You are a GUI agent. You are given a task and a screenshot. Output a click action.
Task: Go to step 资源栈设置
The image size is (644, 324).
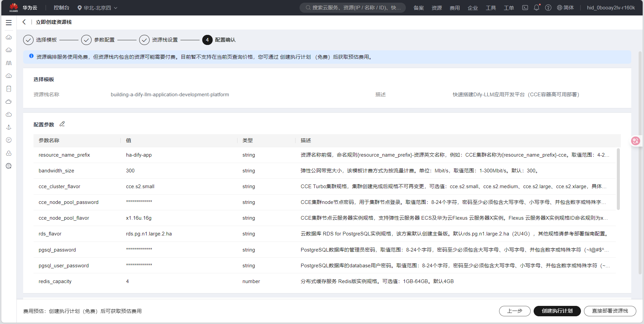(x=159, y=40)
